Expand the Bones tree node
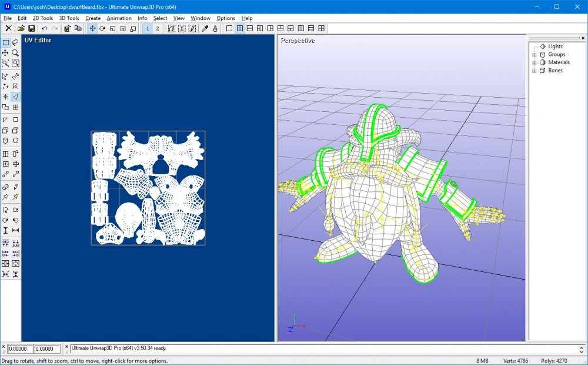 click(534, 71)
